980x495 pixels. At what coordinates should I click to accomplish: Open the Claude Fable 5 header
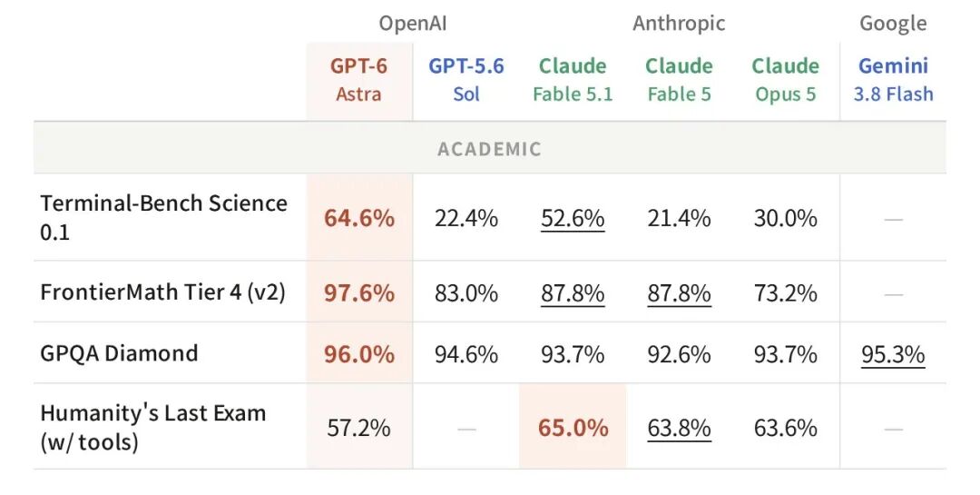[679, 80]
